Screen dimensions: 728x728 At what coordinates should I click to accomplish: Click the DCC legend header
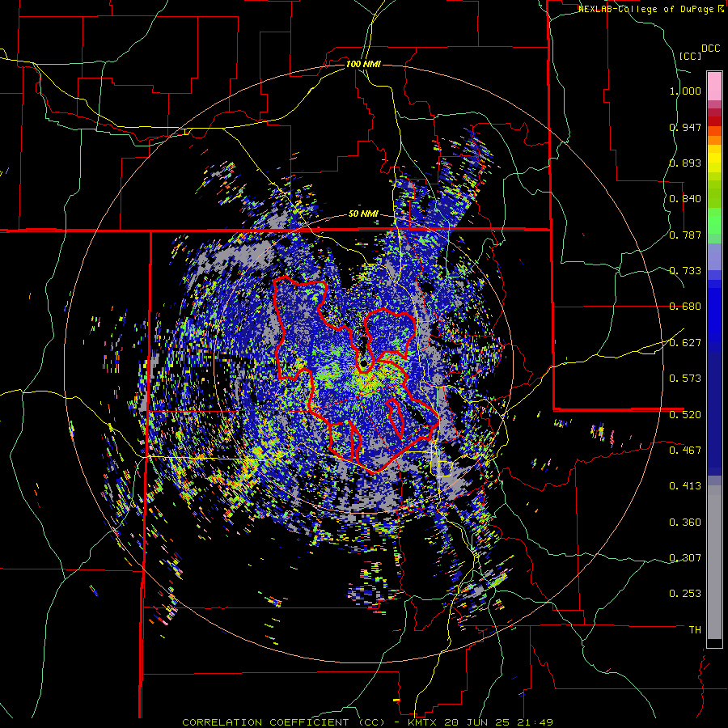coord(710,49)
